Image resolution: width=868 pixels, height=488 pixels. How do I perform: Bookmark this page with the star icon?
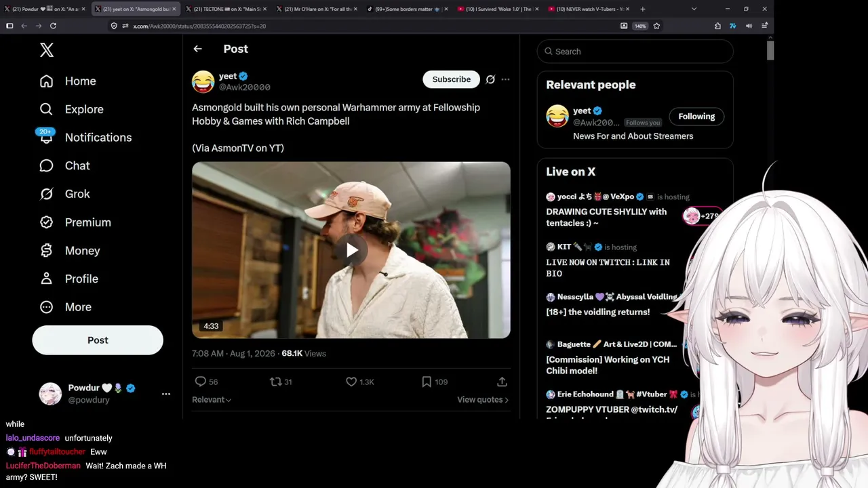coord(656,26)
